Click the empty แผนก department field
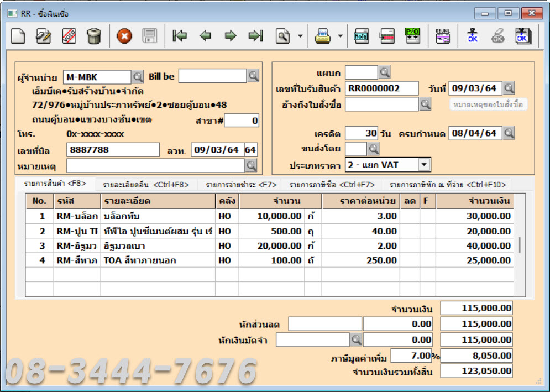550x392 pixels. 362,72
